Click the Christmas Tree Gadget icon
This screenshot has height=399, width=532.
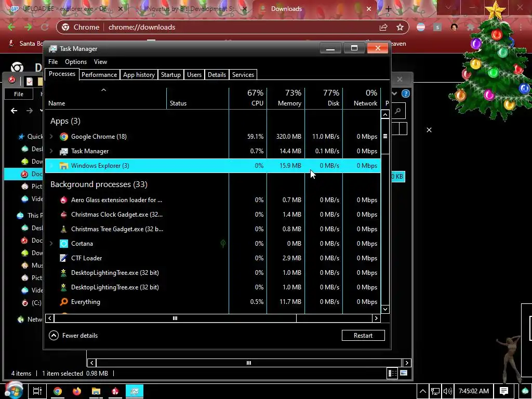(63, 229)
